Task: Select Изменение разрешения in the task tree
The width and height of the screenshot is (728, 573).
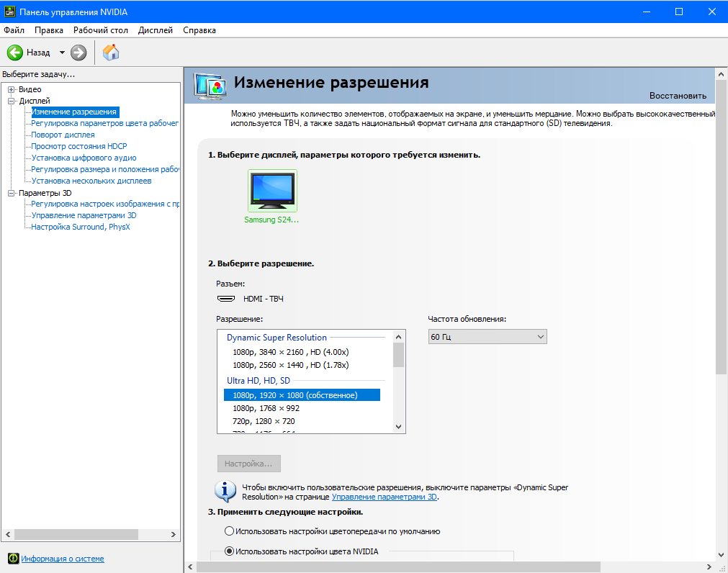Action: coord(74,112)
